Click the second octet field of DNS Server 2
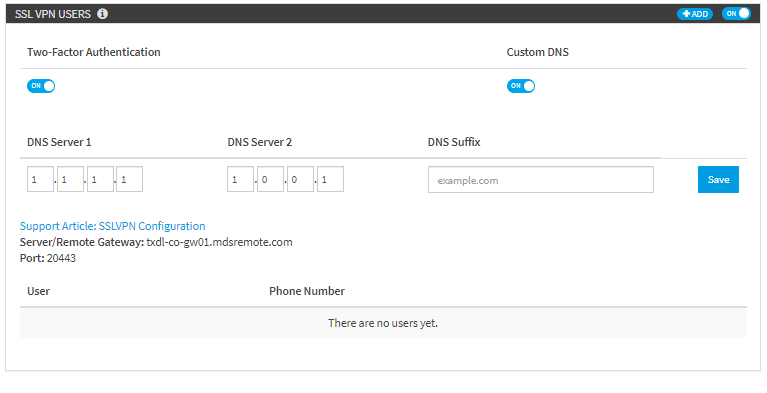 point(270,179)
